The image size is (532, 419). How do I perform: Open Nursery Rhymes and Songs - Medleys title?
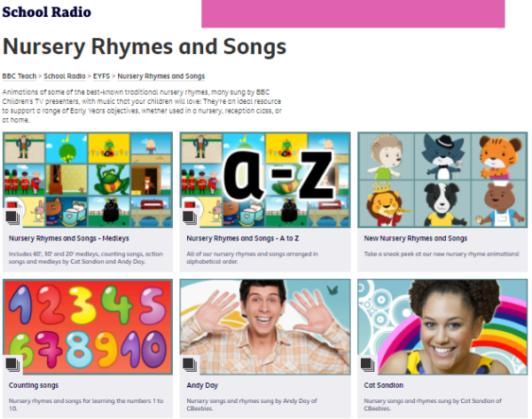click(69, 238)
